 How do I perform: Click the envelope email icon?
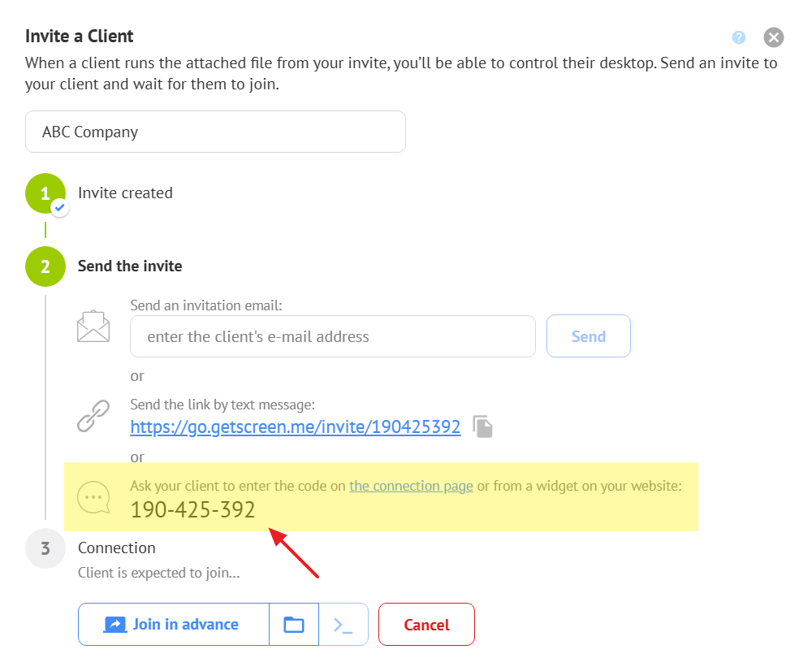93,327
